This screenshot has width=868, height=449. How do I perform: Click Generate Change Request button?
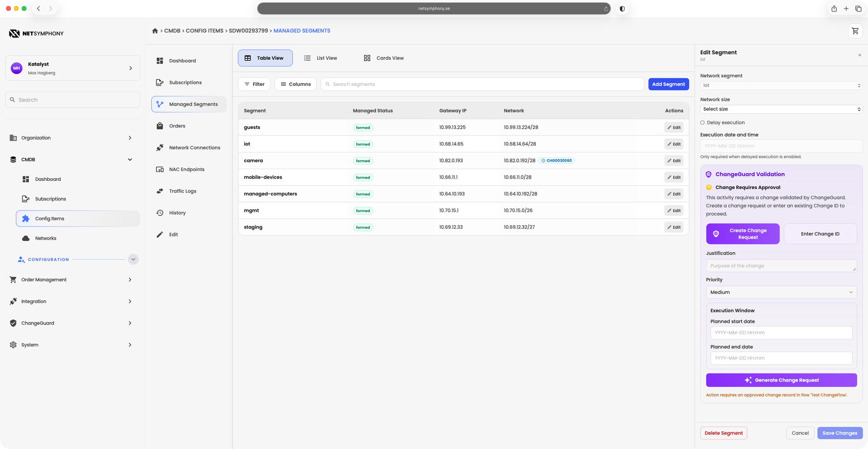(x=781, y=380)
